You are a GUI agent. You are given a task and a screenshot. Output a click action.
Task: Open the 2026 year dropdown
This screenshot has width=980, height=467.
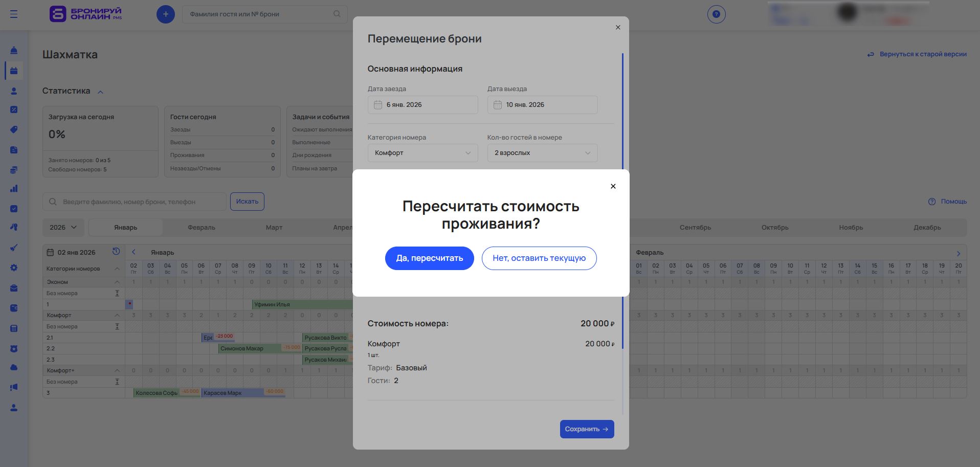(63, 228)
